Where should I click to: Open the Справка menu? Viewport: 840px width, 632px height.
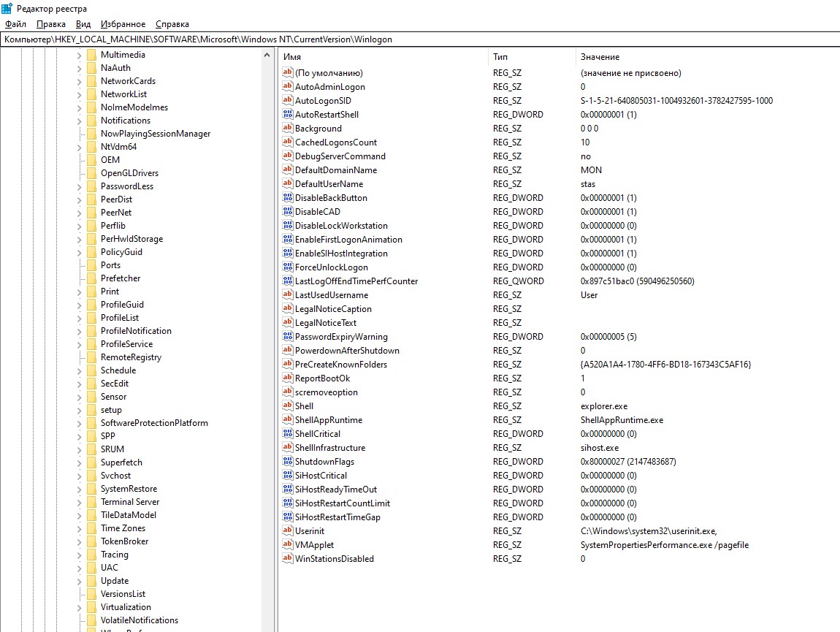(172, 24)
